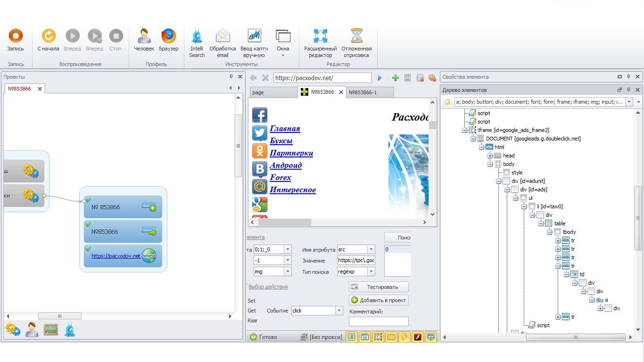Select the Rise action option
This screenshot has width=644, height=362.
click(252, 321)
